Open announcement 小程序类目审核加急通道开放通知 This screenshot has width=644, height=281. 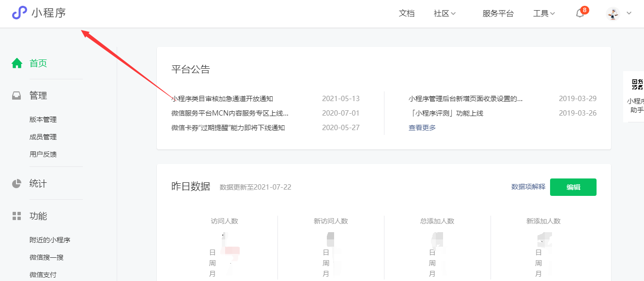pos(222,99)
